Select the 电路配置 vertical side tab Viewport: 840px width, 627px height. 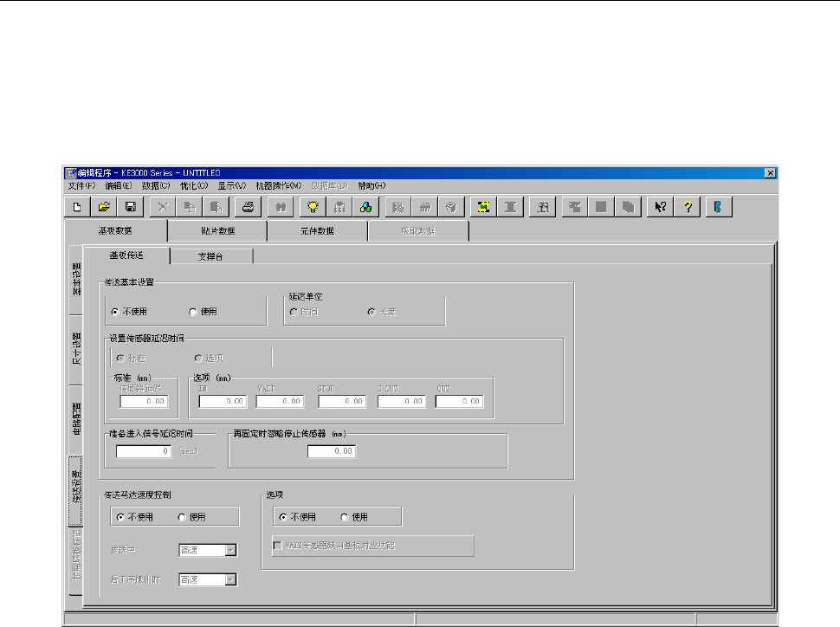(76, 419)
